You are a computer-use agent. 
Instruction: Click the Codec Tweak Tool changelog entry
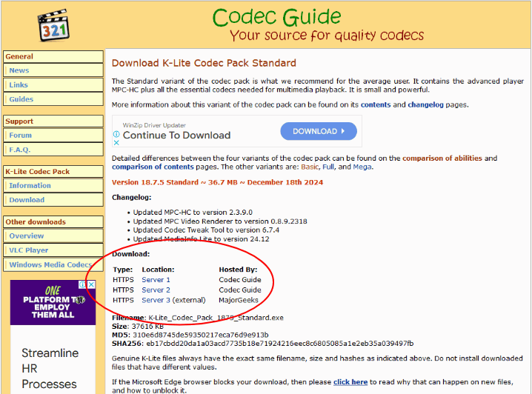tap(206, 230)
